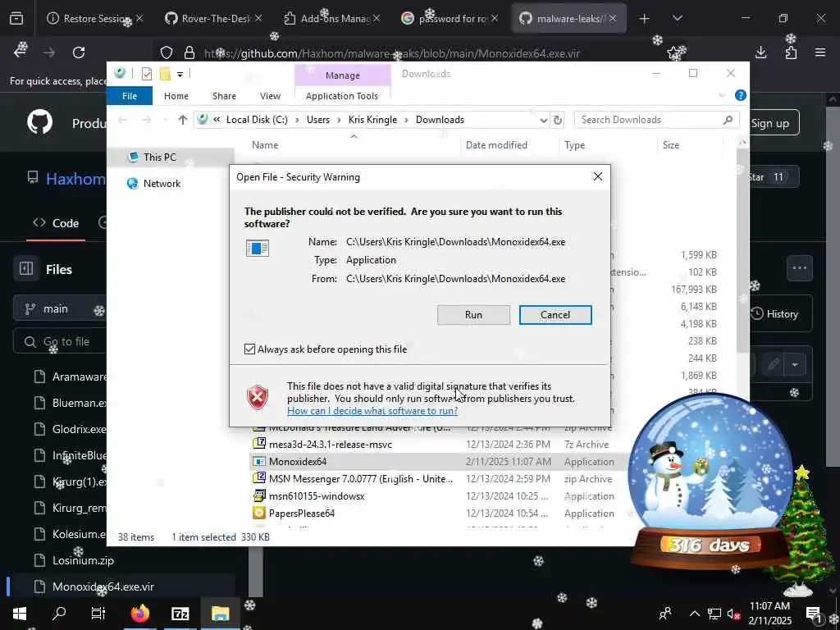This screenshot has height=630, width=840.
Task: Open 7-Zip from the taskbar
Action: (180, 614)
